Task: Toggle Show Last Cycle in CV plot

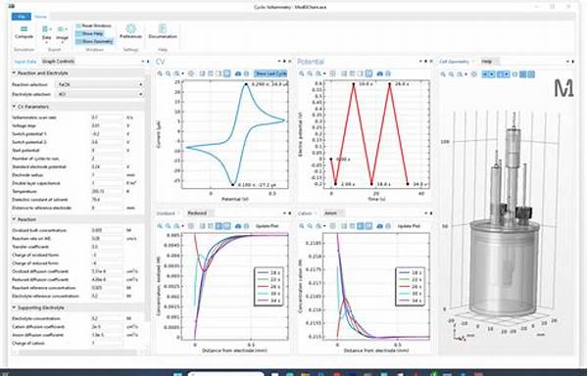Action: (270, 73)
